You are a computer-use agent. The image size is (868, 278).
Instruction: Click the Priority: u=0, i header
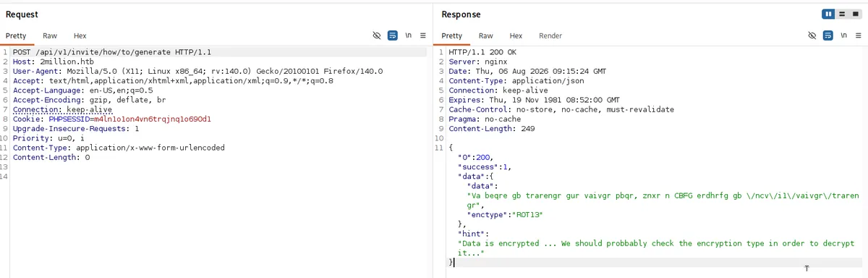[48, 138]
